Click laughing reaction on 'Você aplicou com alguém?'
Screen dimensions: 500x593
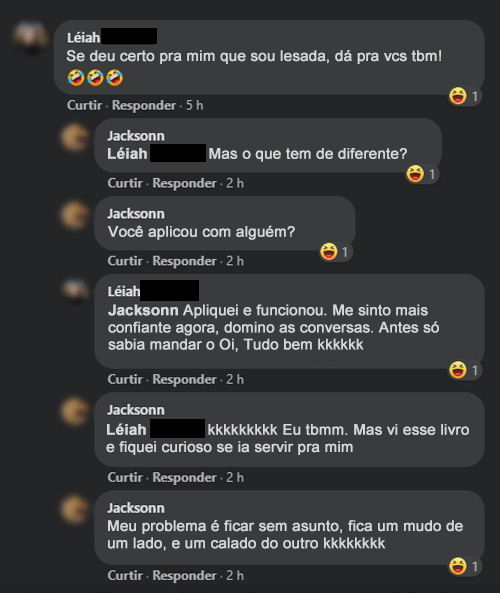coord(329,251)
